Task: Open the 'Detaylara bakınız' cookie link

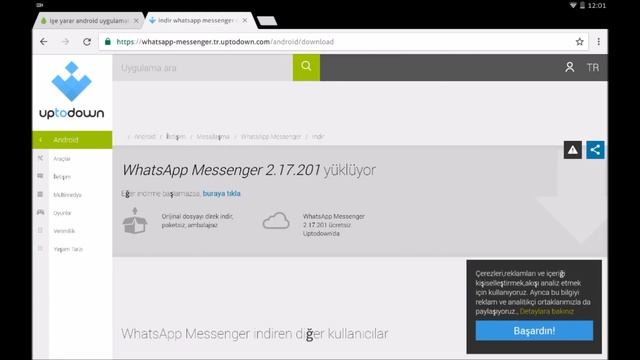Action: (547, 311)
